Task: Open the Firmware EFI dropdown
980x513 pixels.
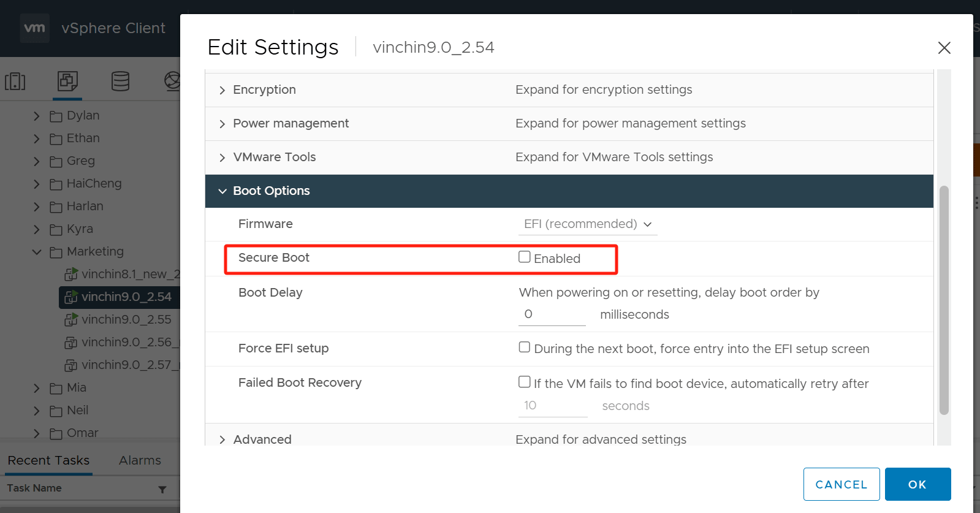Action: click(x=588, y=224)
